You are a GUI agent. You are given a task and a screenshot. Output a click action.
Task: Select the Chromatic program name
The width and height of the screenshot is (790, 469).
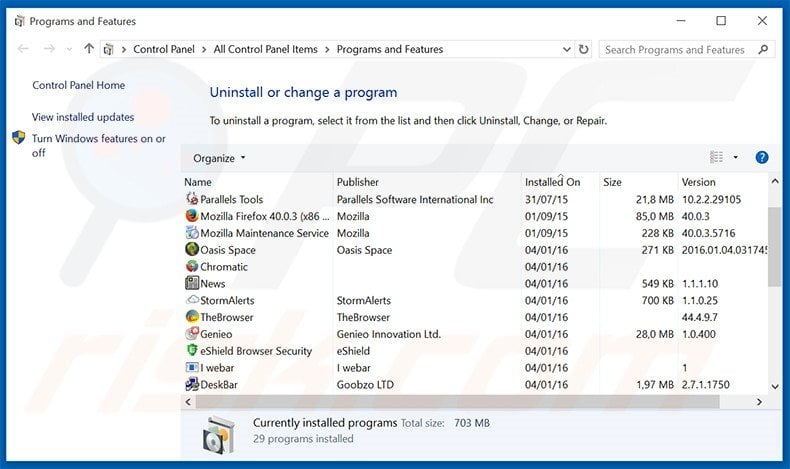[224, 267]
